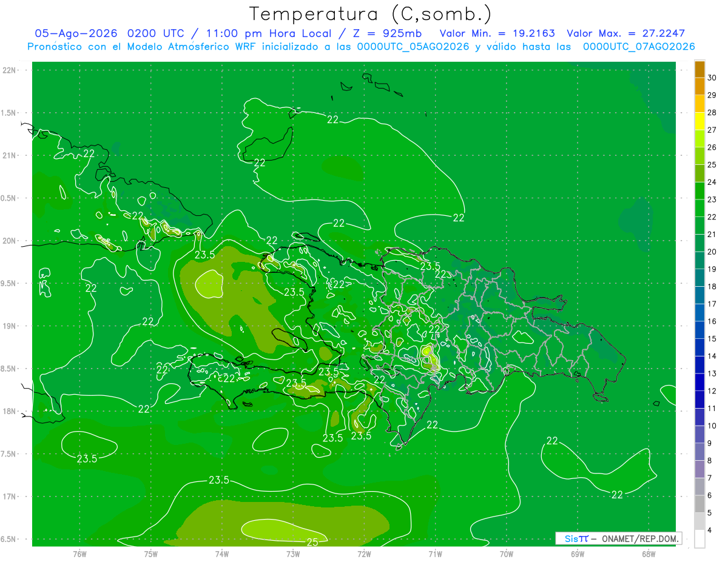Click the "73W" longitude axis label

click(293, 554)
